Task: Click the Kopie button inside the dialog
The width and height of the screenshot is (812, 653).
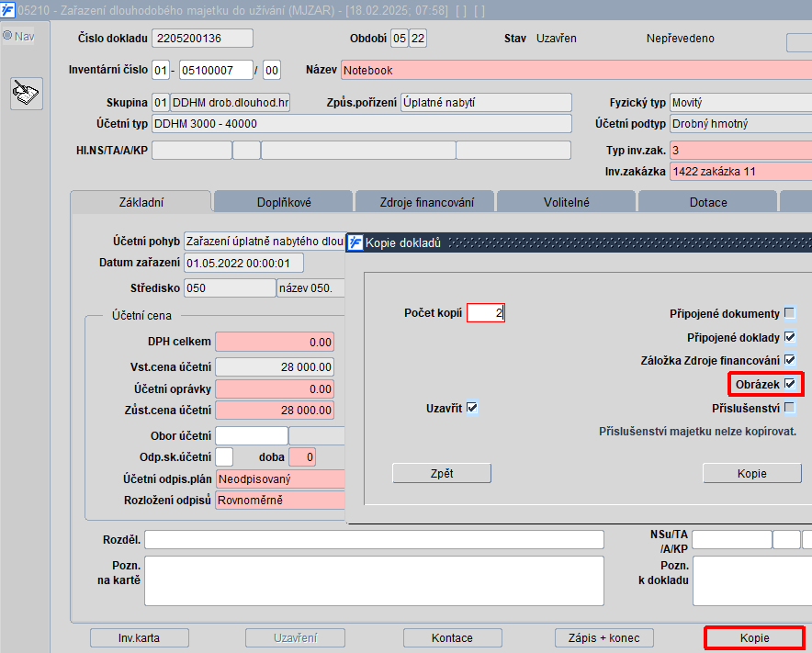Action: (x=752, y=473)
